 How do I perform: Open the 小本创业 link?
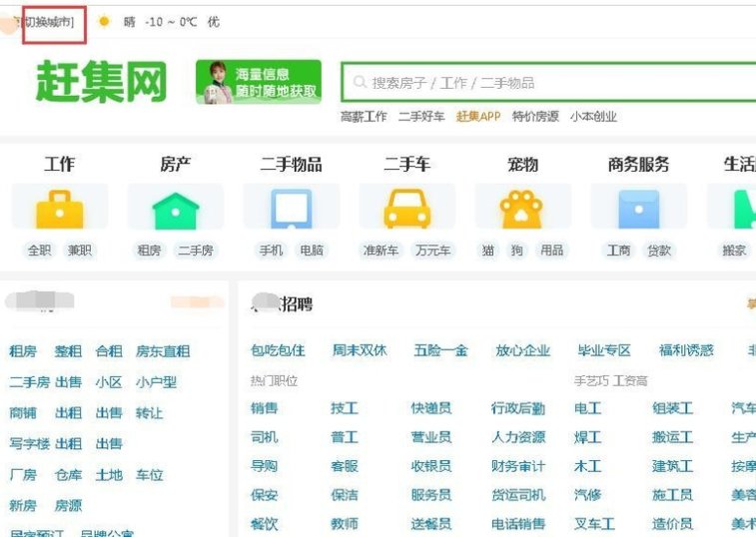(593, 116)
